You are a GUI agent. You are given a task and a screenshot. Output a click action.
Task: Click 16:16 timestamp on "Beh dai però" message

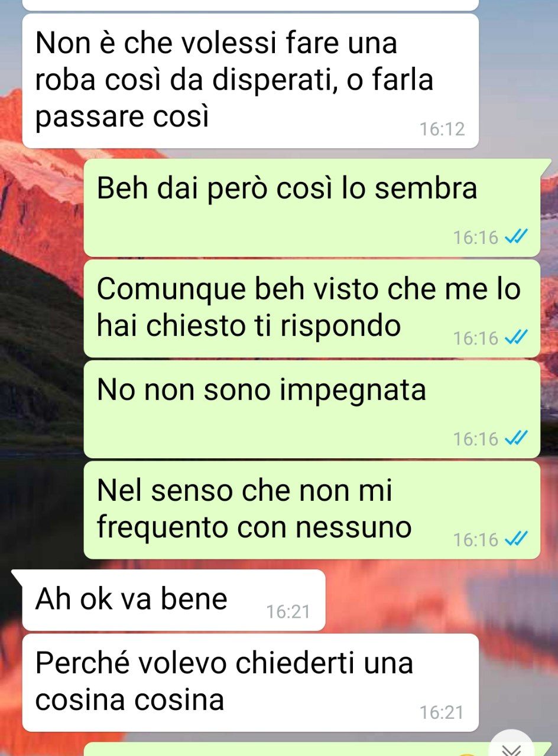click(476, 237)
